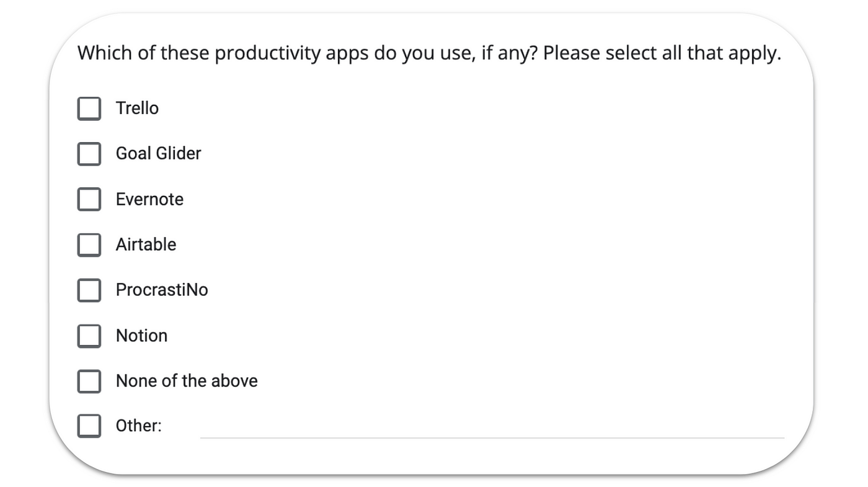Click the Notion label text
Screen dimensions: 868x487
[x=141, y=336]
